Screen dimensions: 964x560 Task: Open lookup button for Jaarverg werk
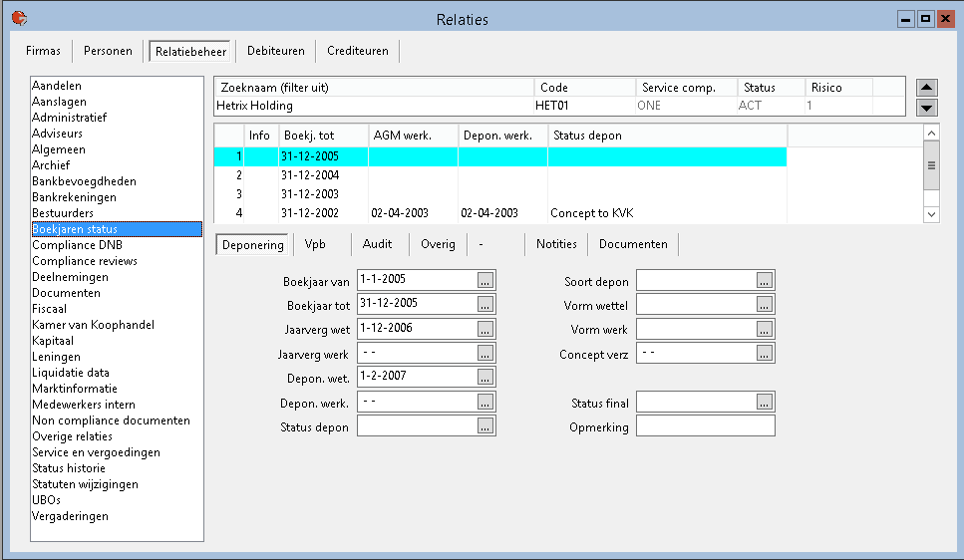485,354
